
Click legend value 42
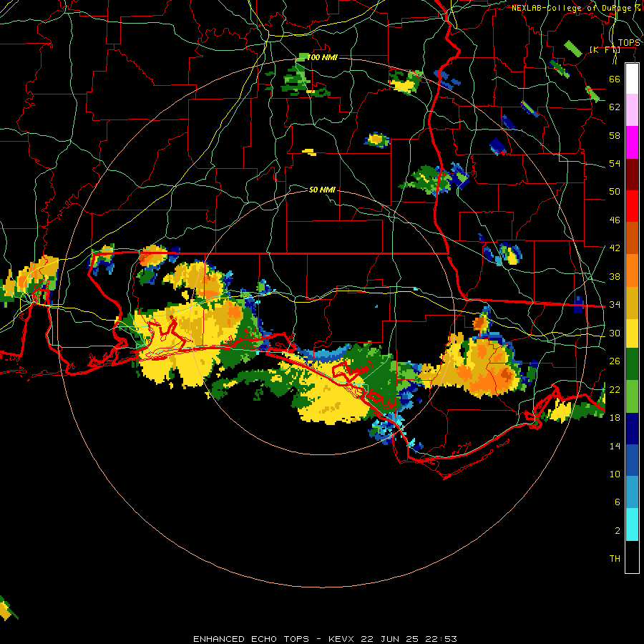click(x=615, y=248)
